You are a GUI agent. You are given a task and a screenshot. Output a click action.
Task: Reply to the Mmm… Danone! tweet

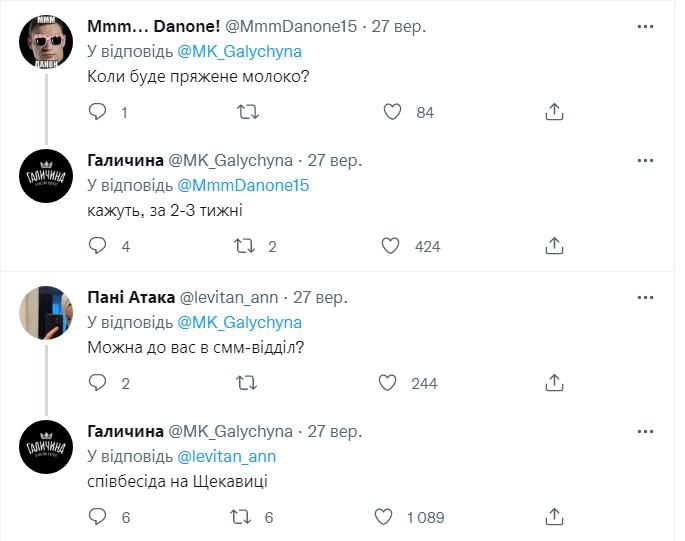coord(97,113)
